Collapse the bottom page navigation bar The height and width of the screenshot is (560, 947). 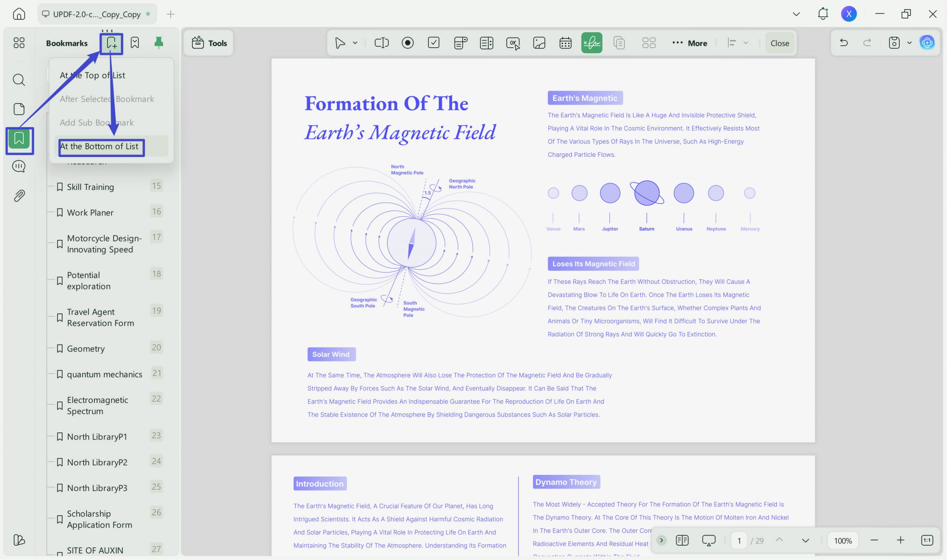pos(661,540)
